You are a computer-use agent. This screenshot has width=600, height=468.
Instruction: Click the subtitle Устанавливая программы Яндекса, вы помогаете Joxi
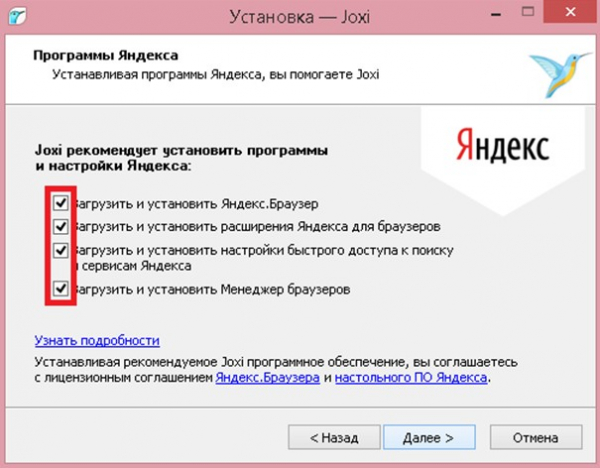pyautogui.click(x=215, y=74)
